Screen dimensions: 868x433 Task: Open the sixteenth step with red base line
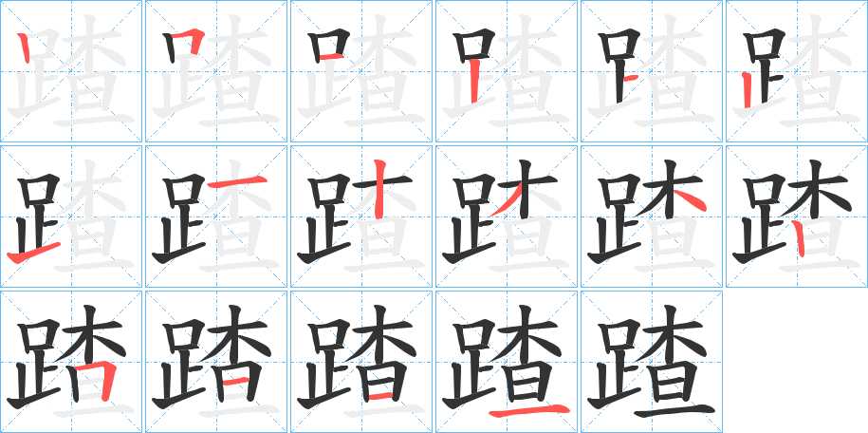click(x=507, y=362)
